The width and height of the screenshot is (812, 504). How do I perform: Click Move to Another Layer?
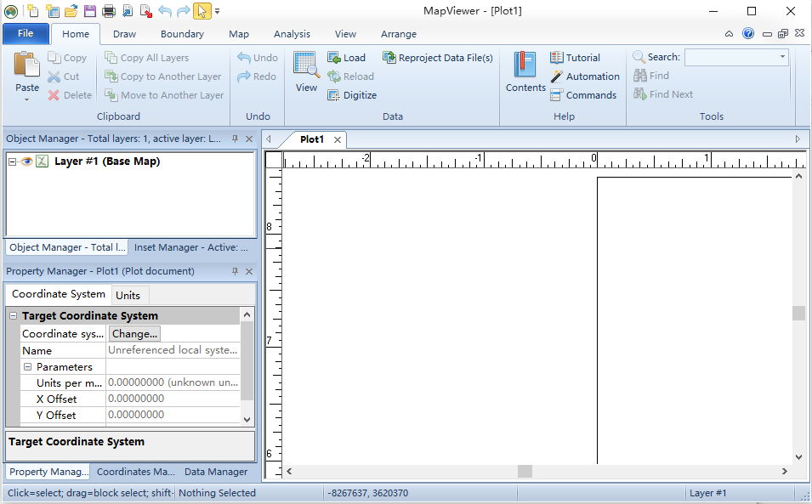(x=164, y=95)
